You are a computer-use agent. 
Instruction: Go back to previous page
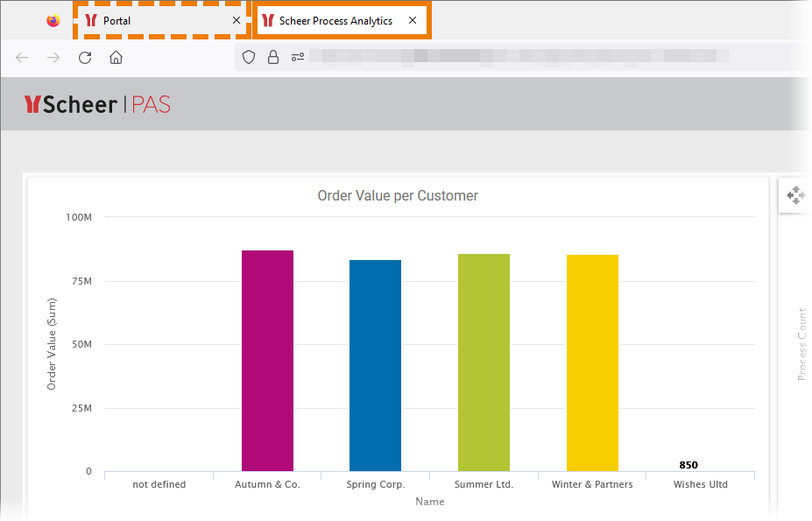tap(22, 58)
